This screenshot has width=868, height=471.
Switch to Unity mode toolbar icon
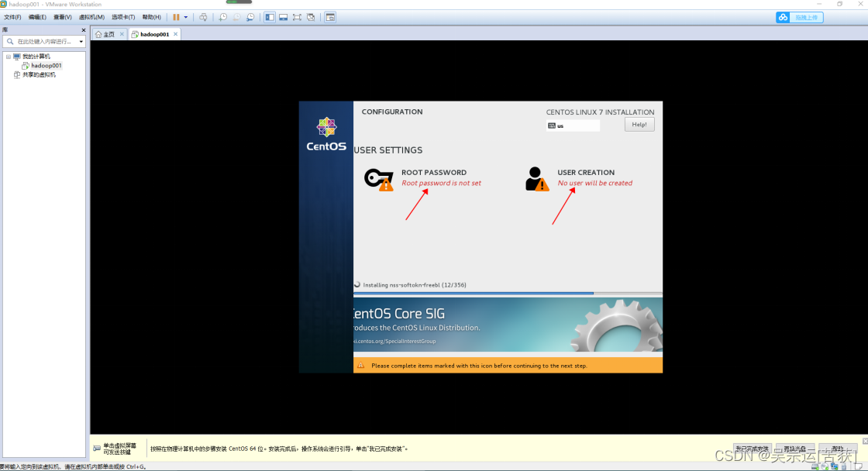[311, 17]
